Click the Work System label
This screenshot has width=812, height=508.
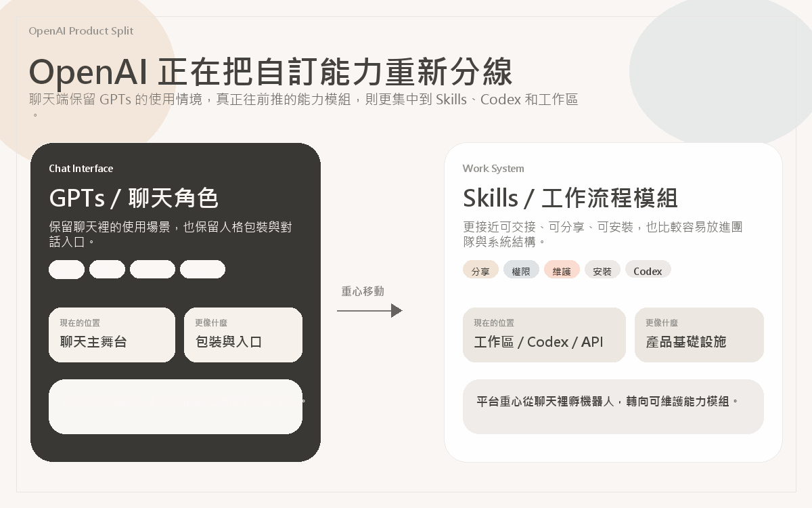click(x=493, y=169)
